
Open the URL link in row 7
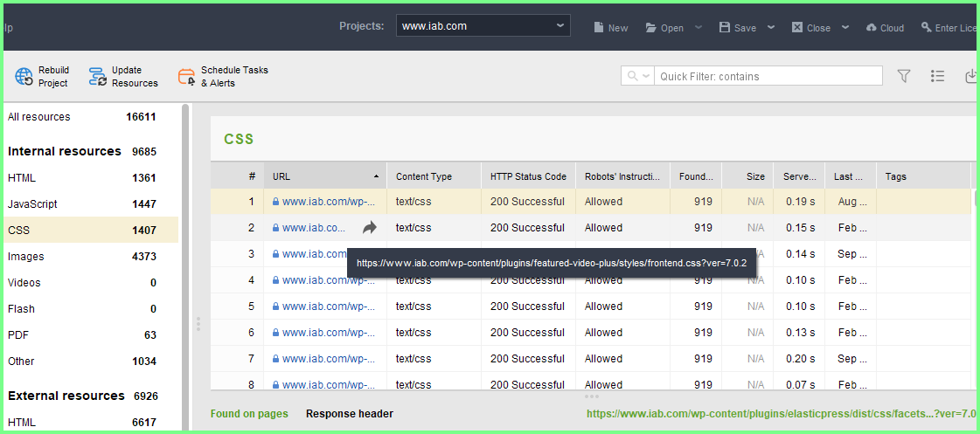point(329,359)
